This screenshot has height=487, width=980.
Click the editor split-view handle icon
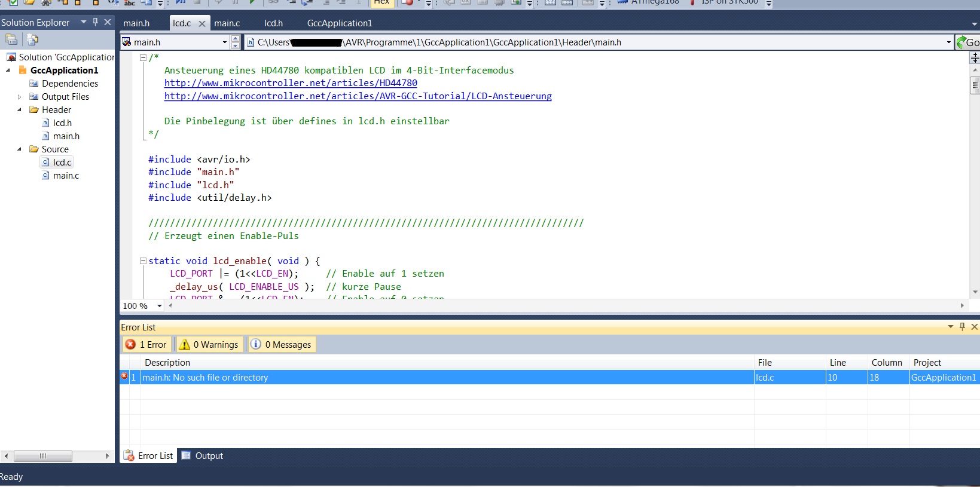point(975,57)
